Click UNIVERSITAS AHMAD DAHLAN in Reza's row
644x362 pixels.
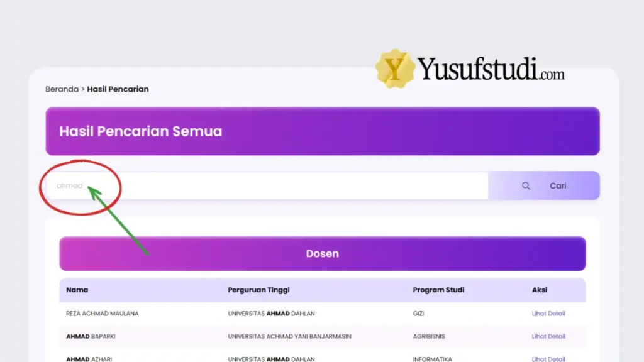pyautogui.click(x=272, y=314)
